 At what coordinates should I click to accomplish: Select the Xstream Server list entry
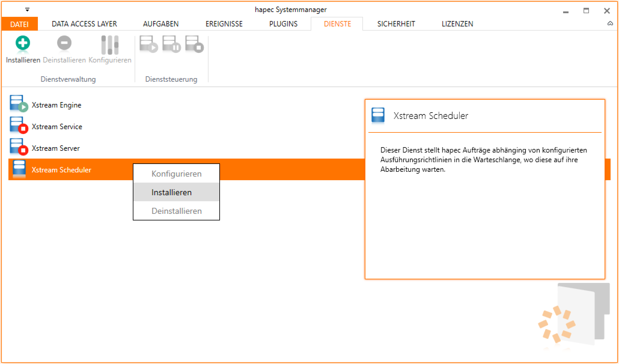56,148
